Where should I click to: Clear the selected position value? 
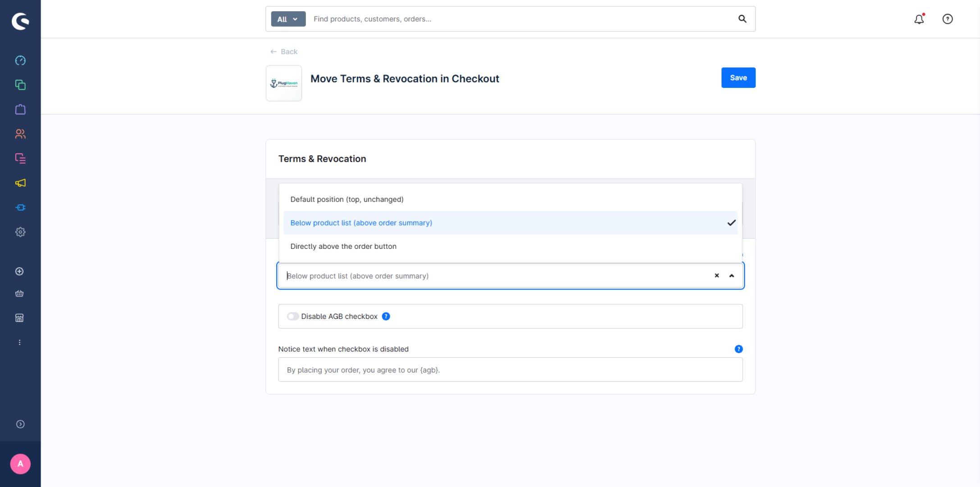(x=717, y=276)
